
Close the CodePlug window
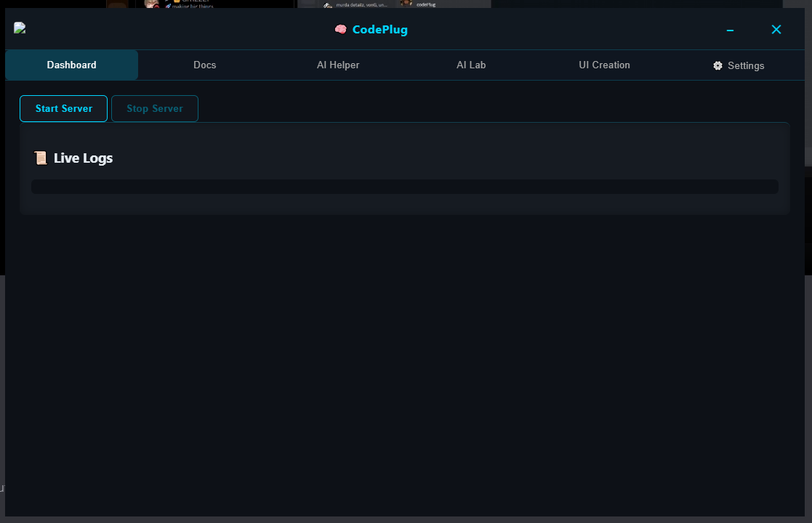point(776,30)
